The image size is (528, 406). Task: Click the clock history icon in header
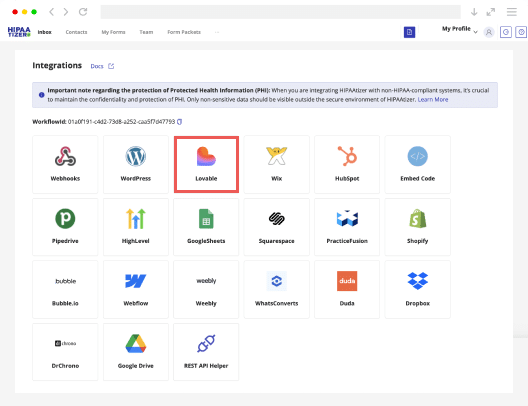click(506, 32)
